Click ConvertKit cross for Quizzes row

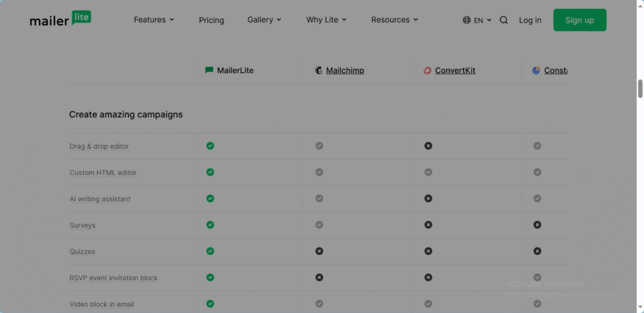point(428,251)
